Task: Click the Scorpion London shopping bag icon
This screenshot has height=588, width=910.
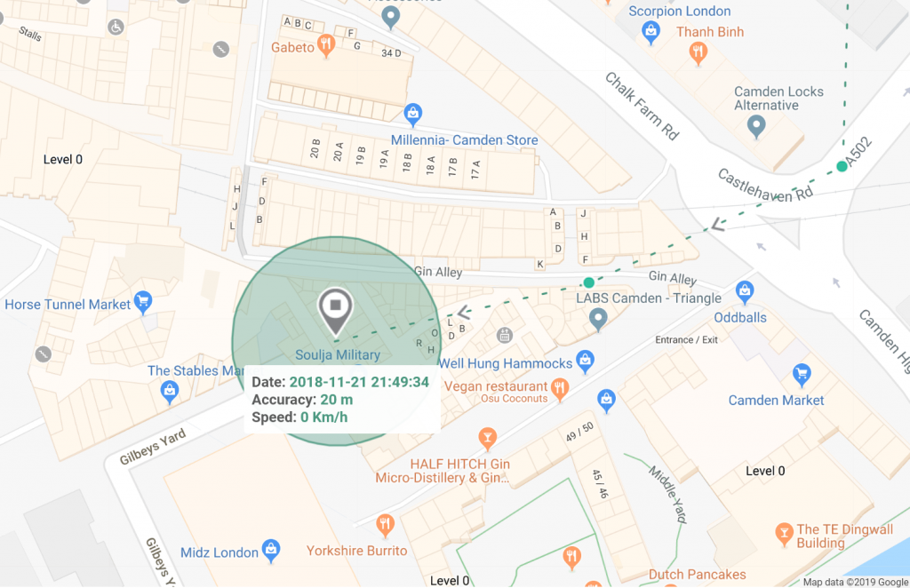Action: tap(651, 32)
